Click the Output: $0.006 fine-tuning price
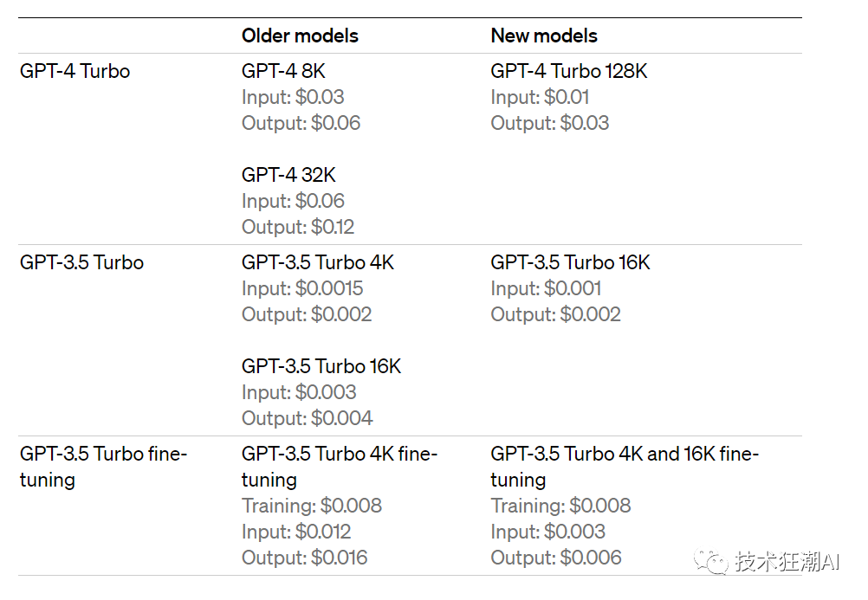Image resolution: width=868 pixels, height=600 pixels. (x=556, y=558)
